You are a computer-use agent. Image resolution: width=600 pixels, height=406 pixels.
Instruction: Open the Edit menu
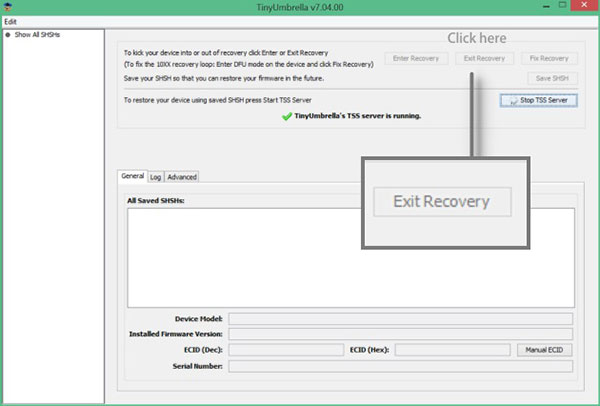click(x=10, y=21)
